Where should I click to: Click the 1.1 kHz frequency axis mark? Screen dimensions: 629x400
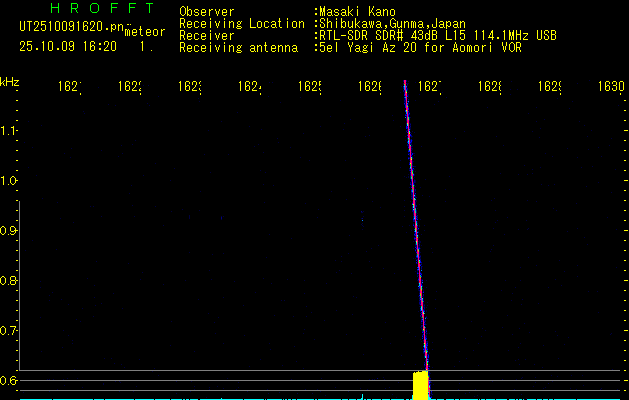(10, 131)
